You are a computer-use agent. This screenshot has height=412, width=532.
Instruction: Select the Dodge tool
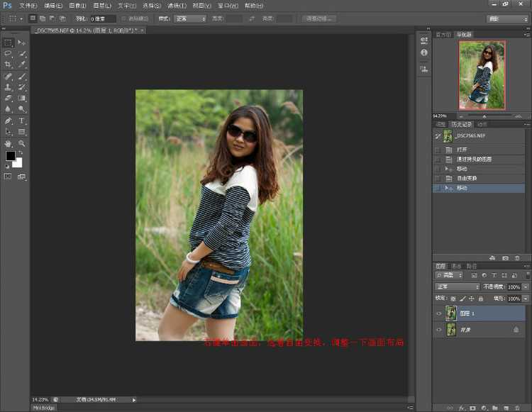point(22,108)
